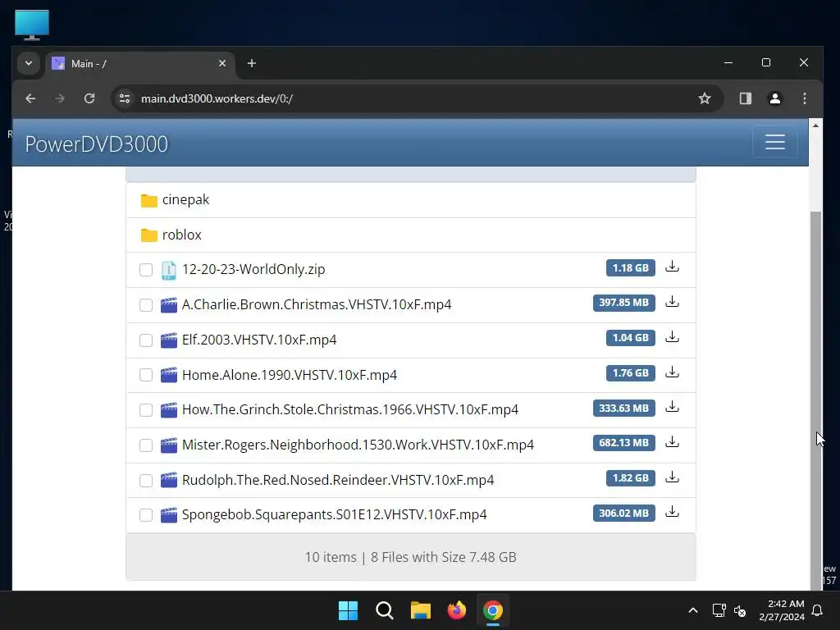Screen dimensions: 840x630
Task: Select the How.The.Grinch.Stole.Christmas checkbox
Action: pyautogui.click(x=146, y=410)
